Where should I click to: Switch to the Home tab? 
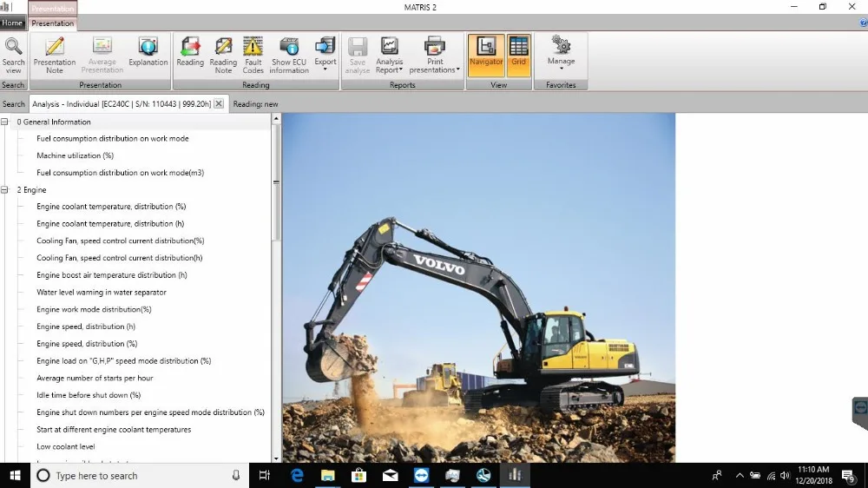tap(12, 23)
